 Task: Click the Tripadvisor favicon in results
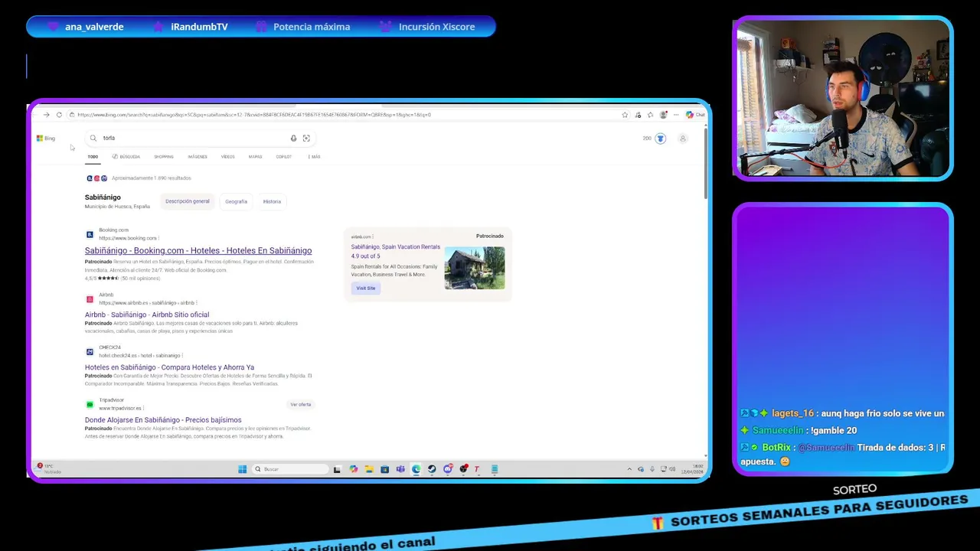click(x=90, y=404)
